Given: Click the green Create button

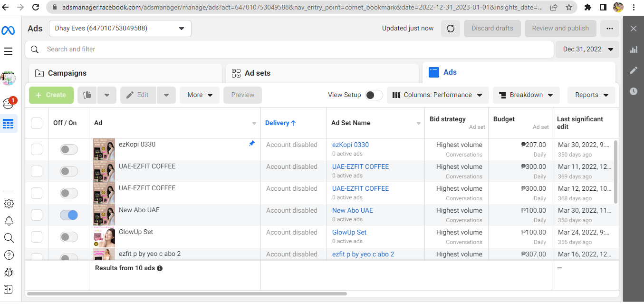Looking at the screenshot, I should pos(51,95).
